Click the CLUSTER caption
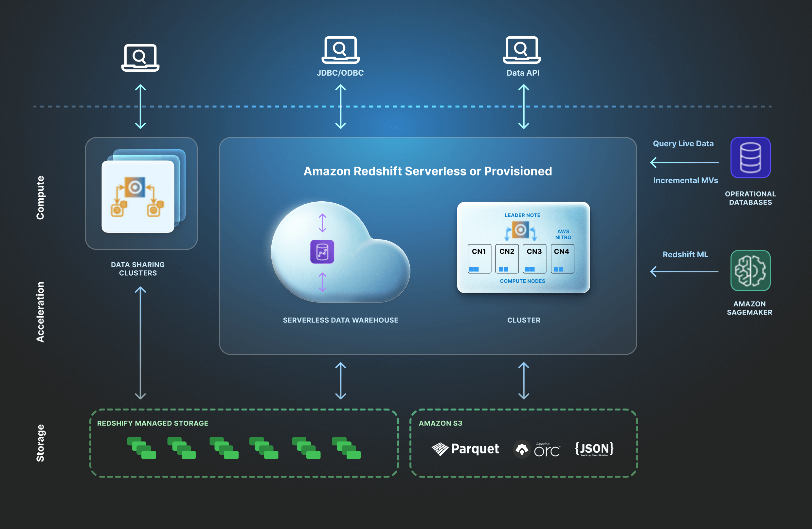 [x=524, y=320]
